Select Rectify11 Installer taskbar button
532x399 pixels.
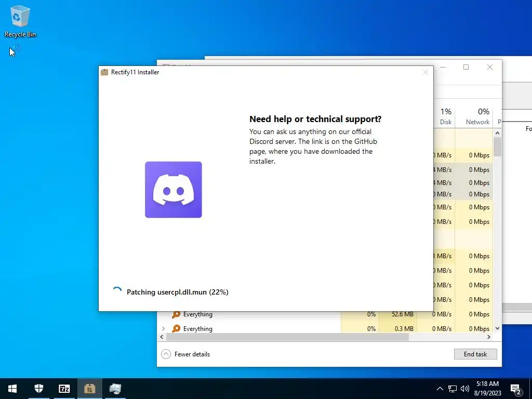click(89, 389)
